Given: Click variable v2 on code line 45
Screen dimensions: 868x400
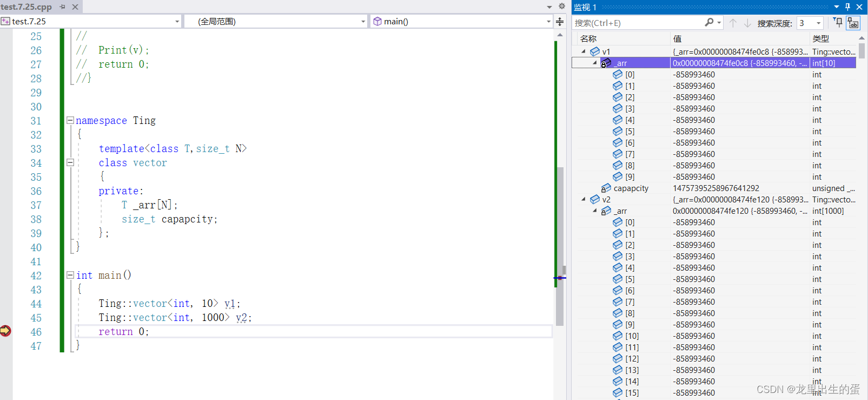Looking at the screenshot, I should click(x=241, y=318).
